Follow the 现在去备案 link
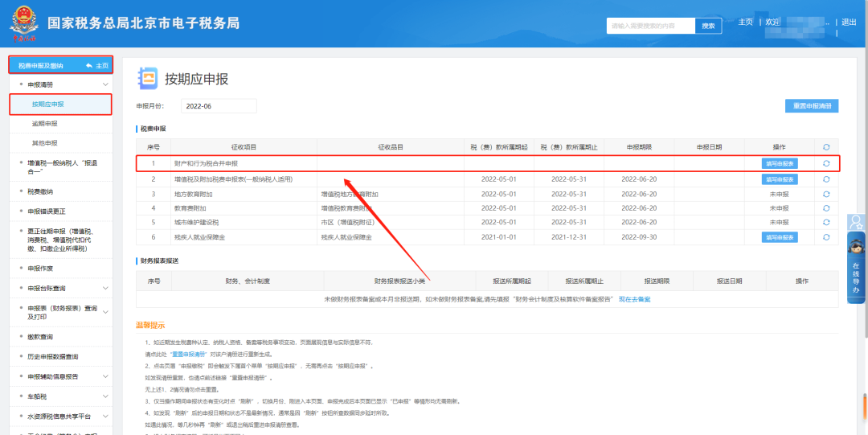The image size is (868, 435). tap(634, 299)
